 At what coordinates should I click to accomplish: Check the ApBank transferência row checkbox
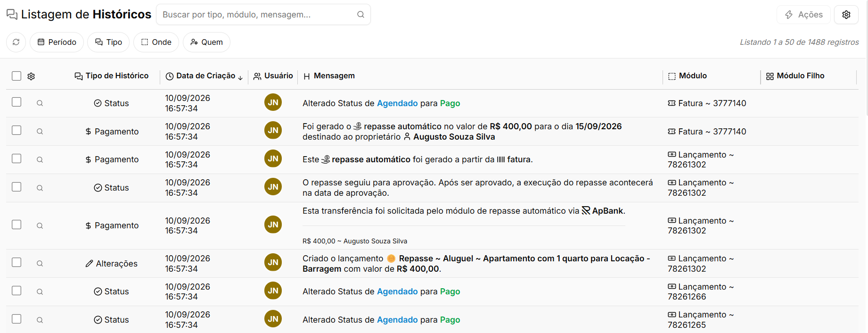[x=16, y=225]
